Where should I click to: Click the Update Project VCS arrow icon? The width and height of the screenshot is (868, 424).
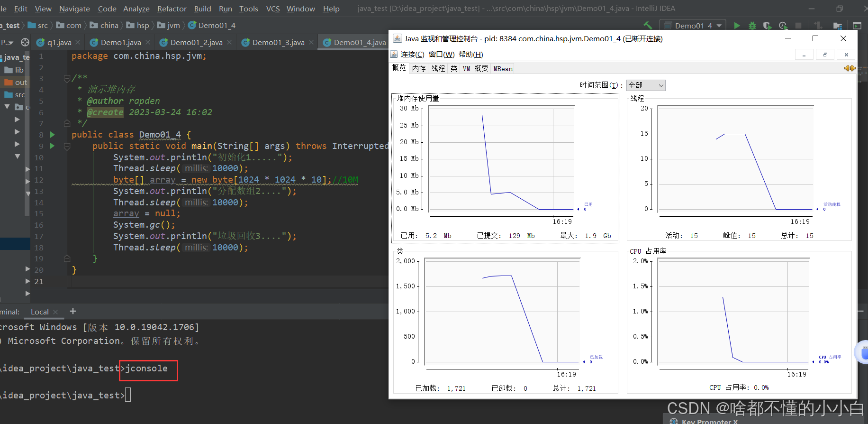(x=818, y=26)
